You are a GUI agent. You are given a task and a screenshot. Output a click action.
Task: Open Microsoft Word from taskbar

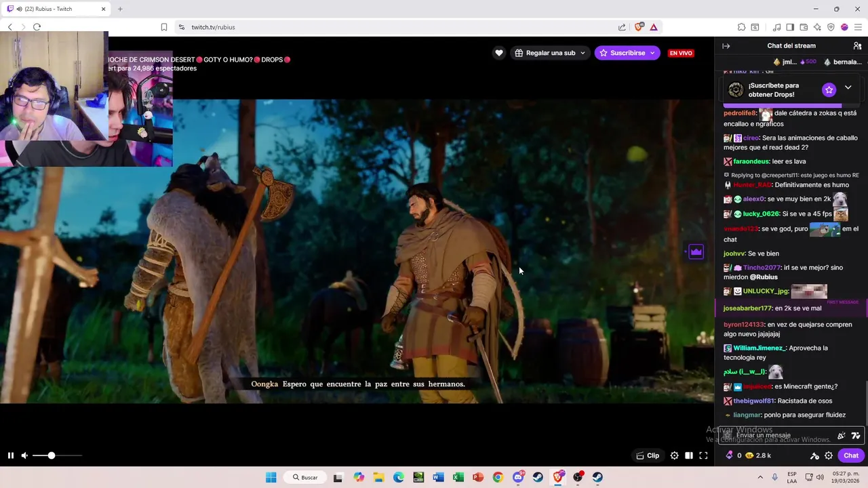click(438, 477)
